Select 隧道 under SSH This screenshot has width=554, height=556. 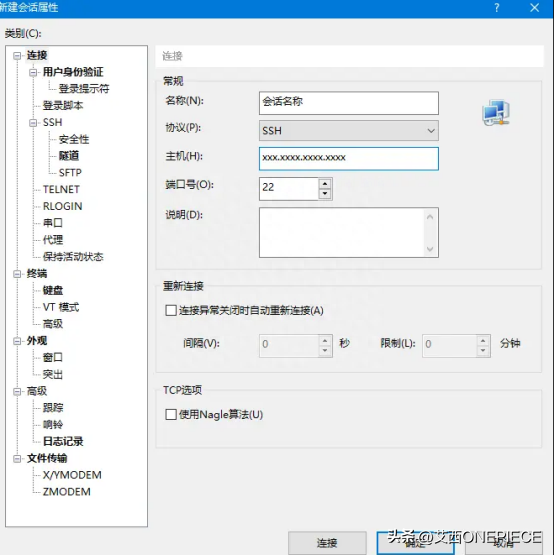(69, 156)
